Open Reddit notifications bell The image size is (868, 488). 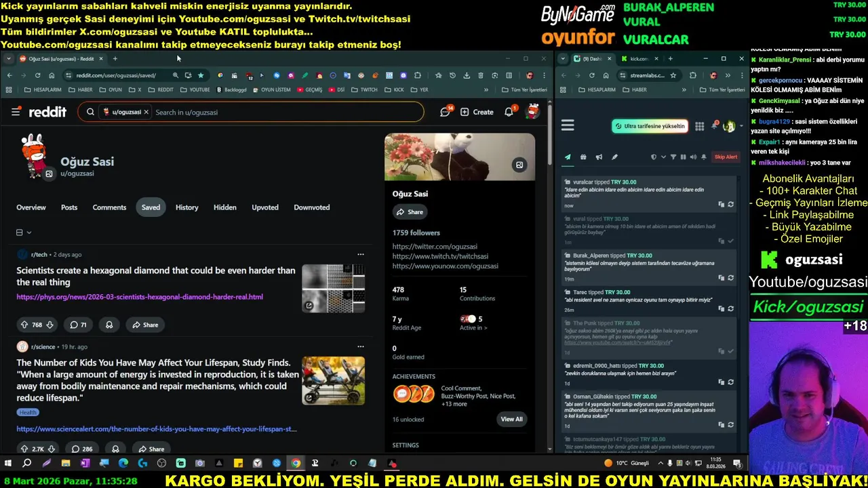tap(509, 112)
